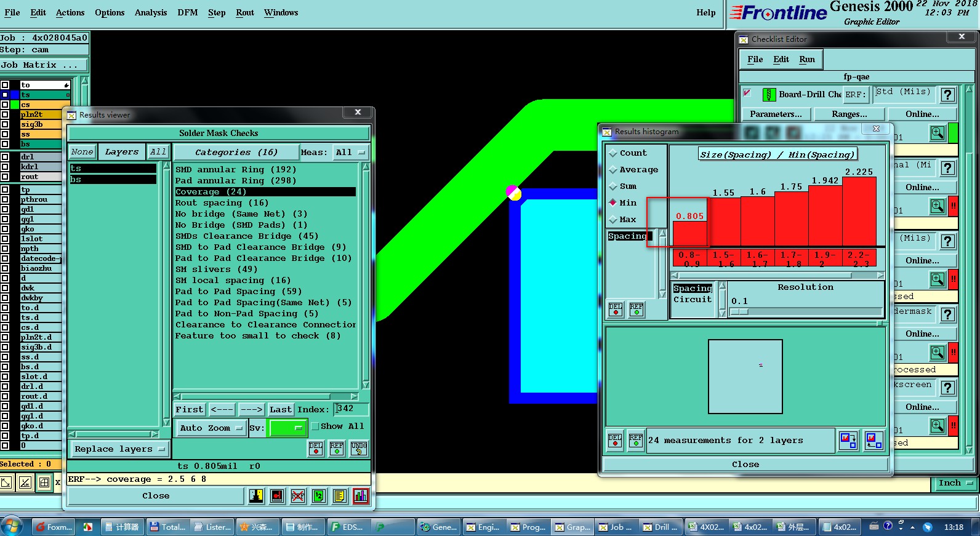Click the magnifier results icon below 'kscreen' row

point(938,425)
